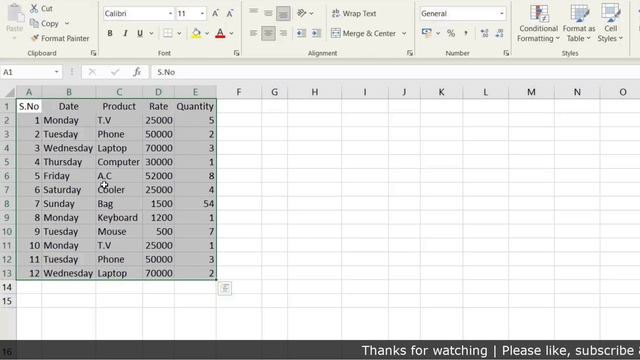Apply Percent Style
The image size is (640, 360).
[x=451, y=33]
